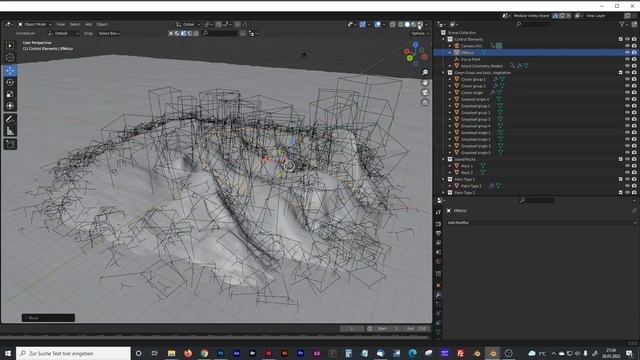Select Rock 2 in the outliner
Viewport: 640px width, 360px height.
(x=467, y=173)
